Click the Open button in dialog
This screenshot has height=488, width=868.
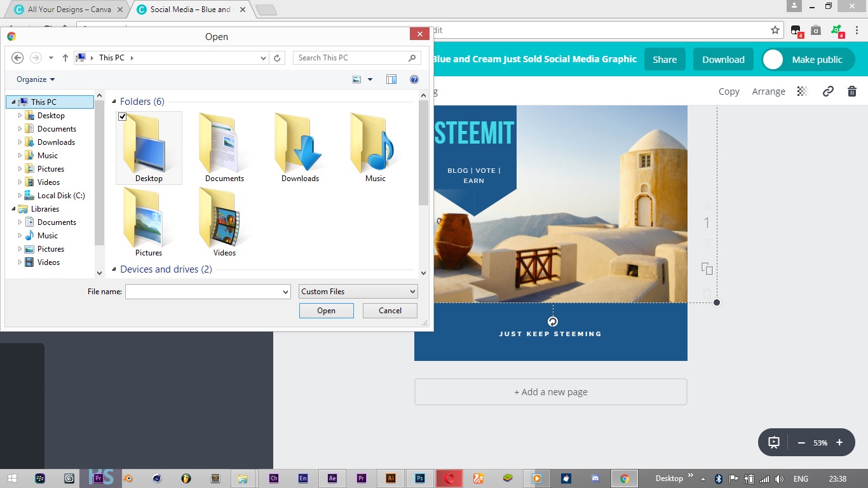(x=326, y=311)
